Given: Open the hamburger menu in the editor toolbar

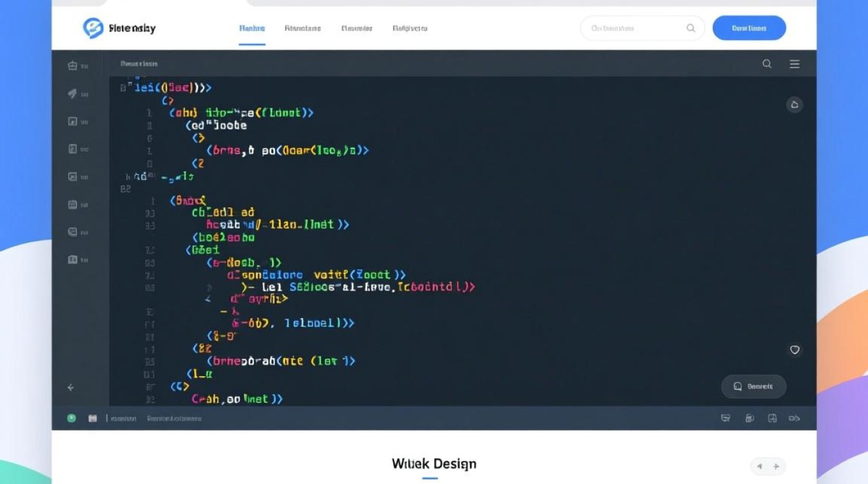Looking at the screenshot, I should pos(794,64).
